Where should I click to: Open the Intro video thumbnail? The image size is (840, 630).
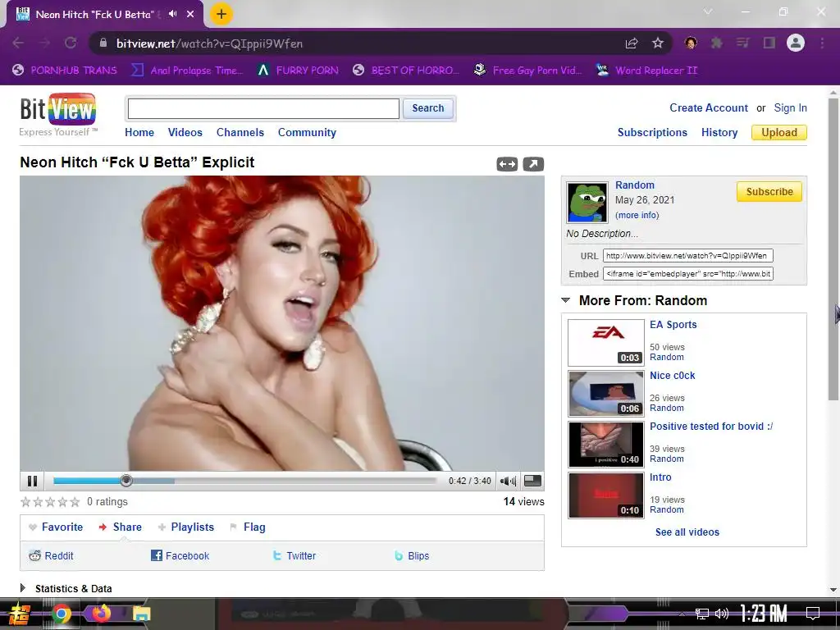point(606,495)
